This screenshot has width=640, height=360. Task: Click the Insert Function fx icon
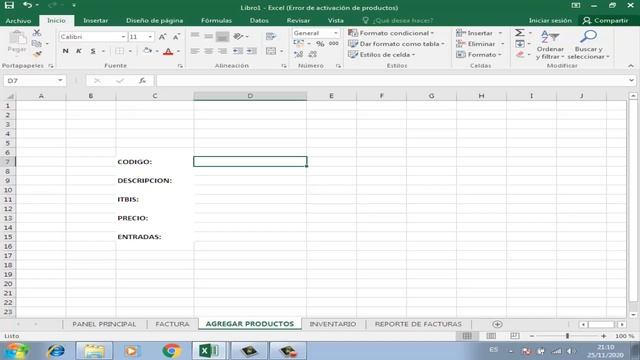[x=142, y=81]
